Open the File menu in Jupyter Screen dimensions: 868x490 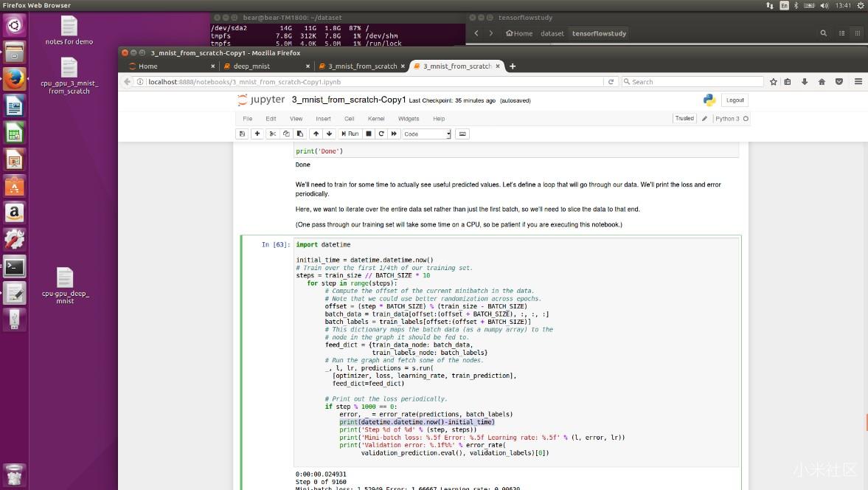(248, 119)
